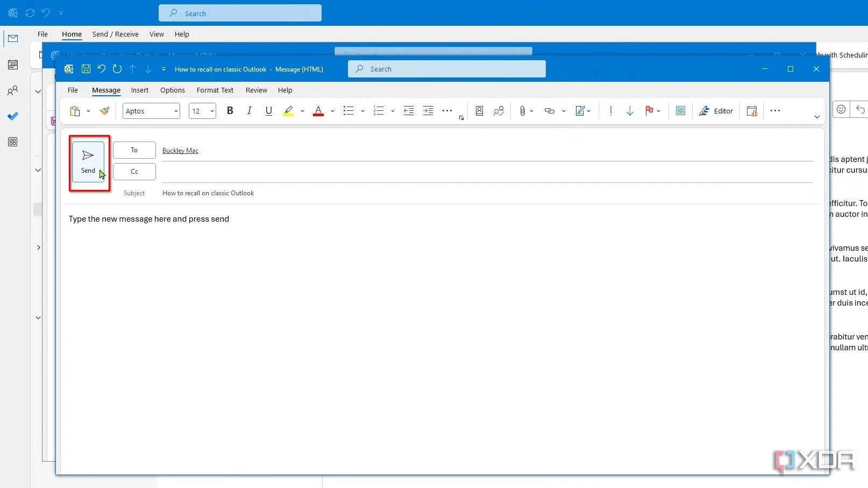The image size is (868, 488).
Task: Open People in main Outlook sidebar
Action: (13, 90)
